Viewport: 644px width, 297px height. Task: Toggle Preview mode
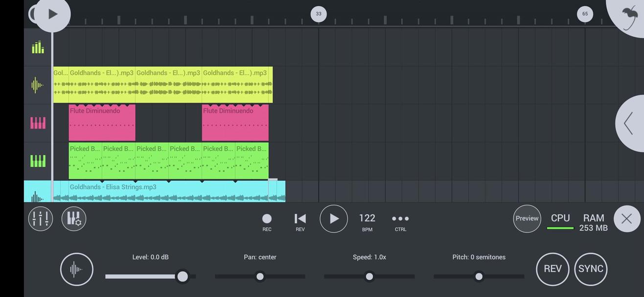pyautogui.click(x=527, y=218)
